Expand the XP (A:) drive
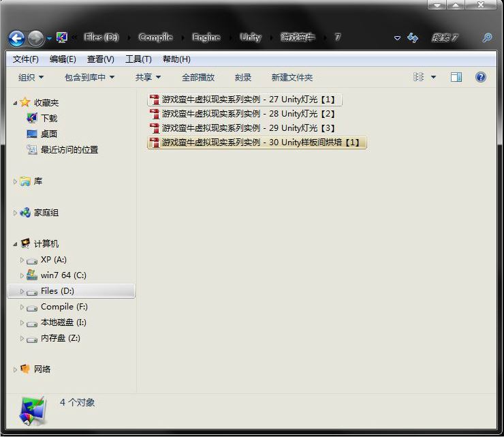Viewport: 504px width, 437px height. coord(22,260)
